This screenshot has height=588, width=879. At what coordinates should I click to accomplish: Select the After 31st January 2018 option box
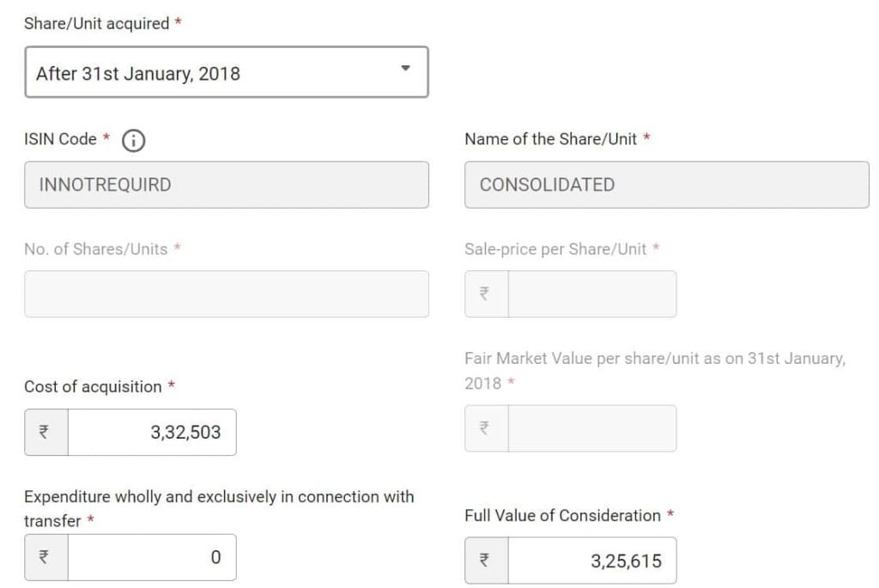[226, 72]
